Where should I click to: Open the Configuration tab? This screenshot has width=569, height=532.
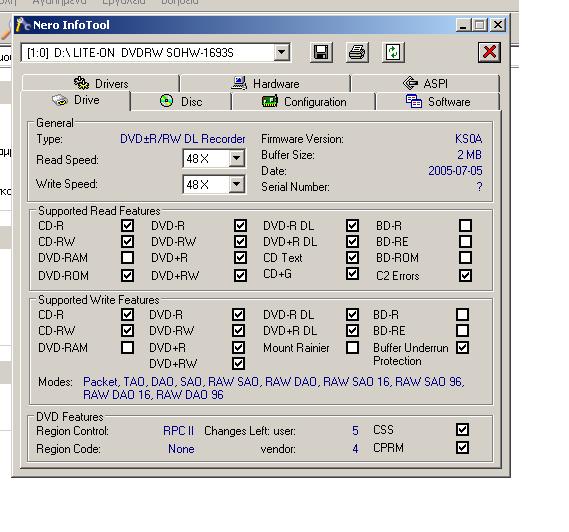click(304, 102)
